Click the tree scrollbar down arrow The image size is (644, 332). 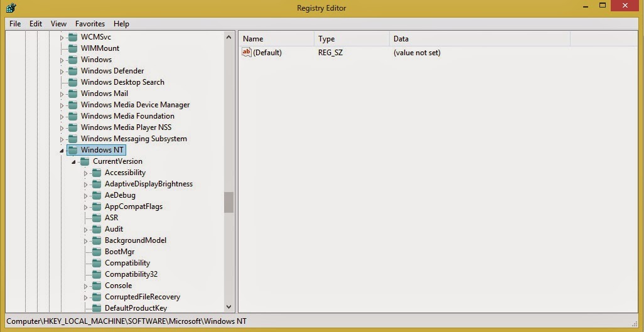228,307
